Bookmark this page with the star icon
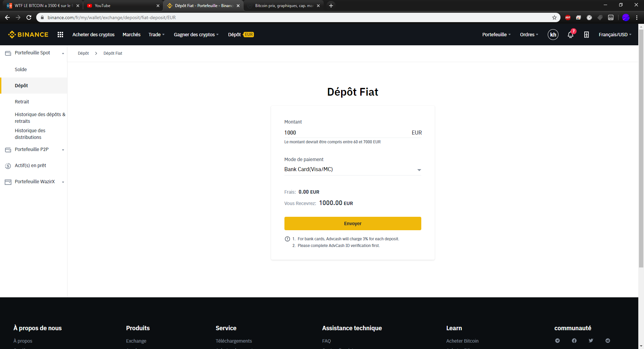Viewport: 644px width, 349px height. [554, 17]
